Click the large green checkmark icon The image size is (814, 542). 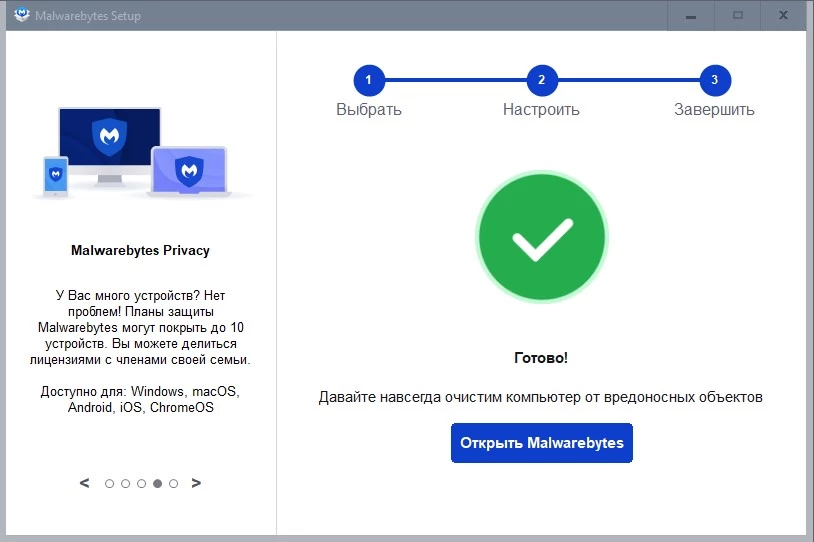click(x=542, y=240)
